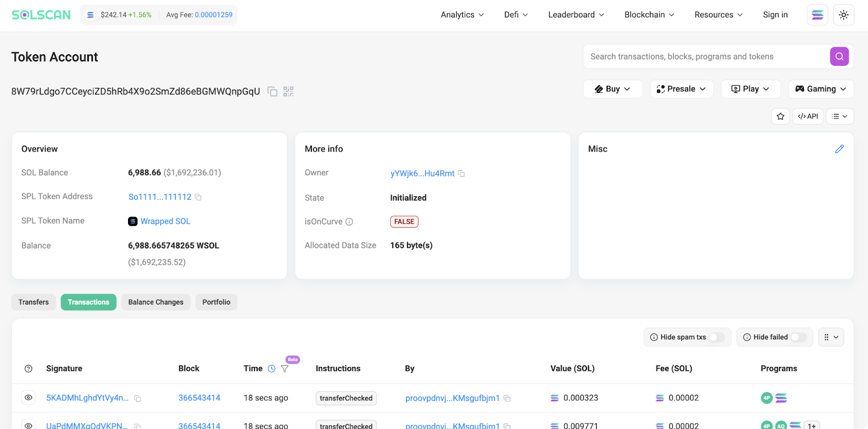Screen dimensions: 868x429
Task: Open block 366543414 in the 5KADMhLghdYtVy4n row
Action: pyautogui.click(x=199, y=398)
